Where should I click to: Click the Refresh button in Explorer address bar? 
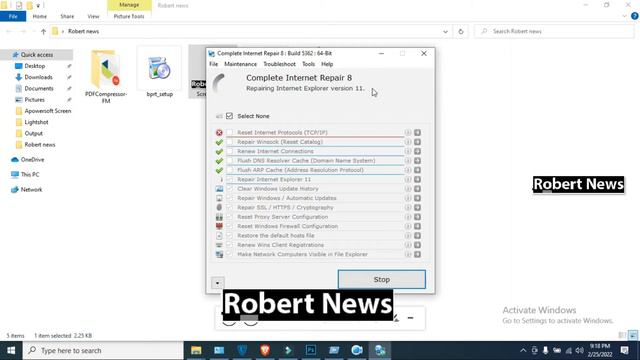(x=461, y=31)
